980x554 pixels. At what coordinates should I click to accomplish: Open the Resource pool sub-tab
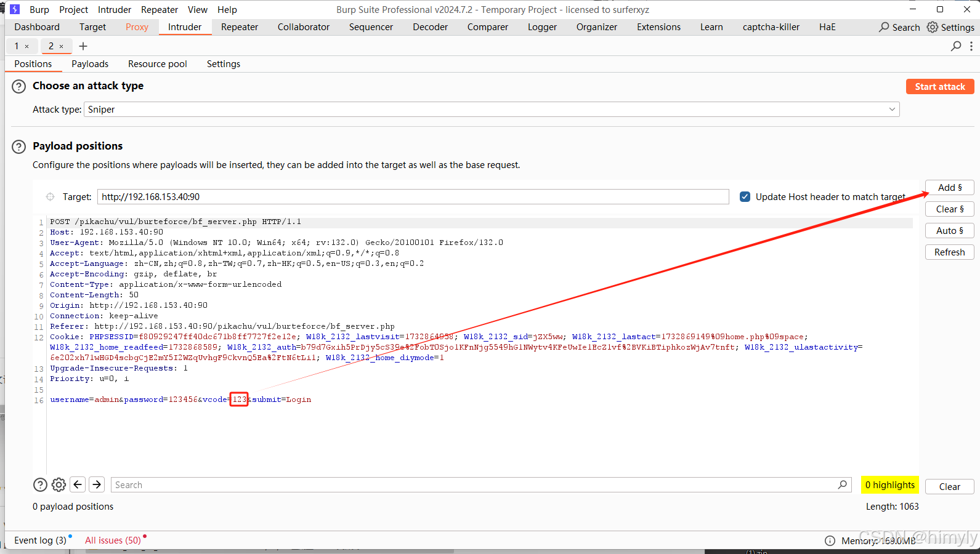pos(158,64)
